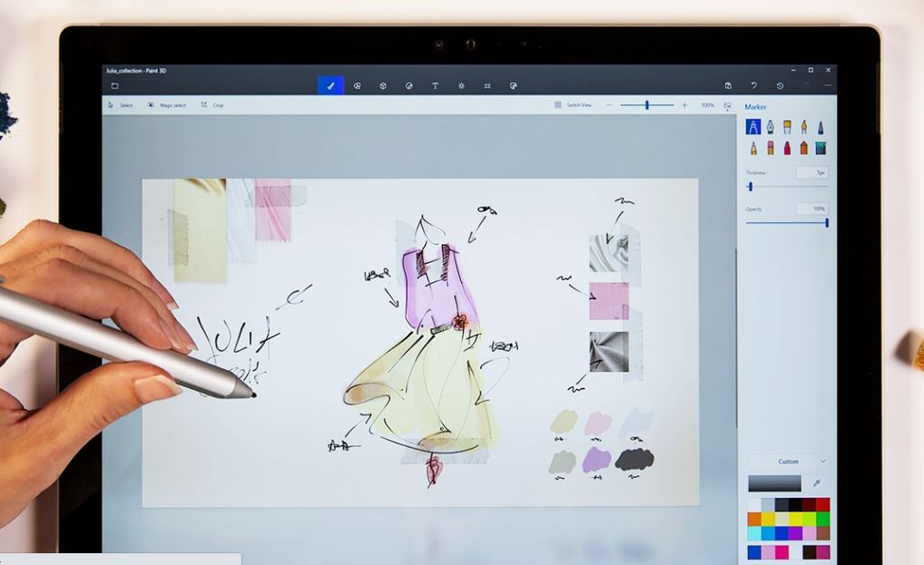
Task: Click the current color preview box
Action: coord(774,483)
